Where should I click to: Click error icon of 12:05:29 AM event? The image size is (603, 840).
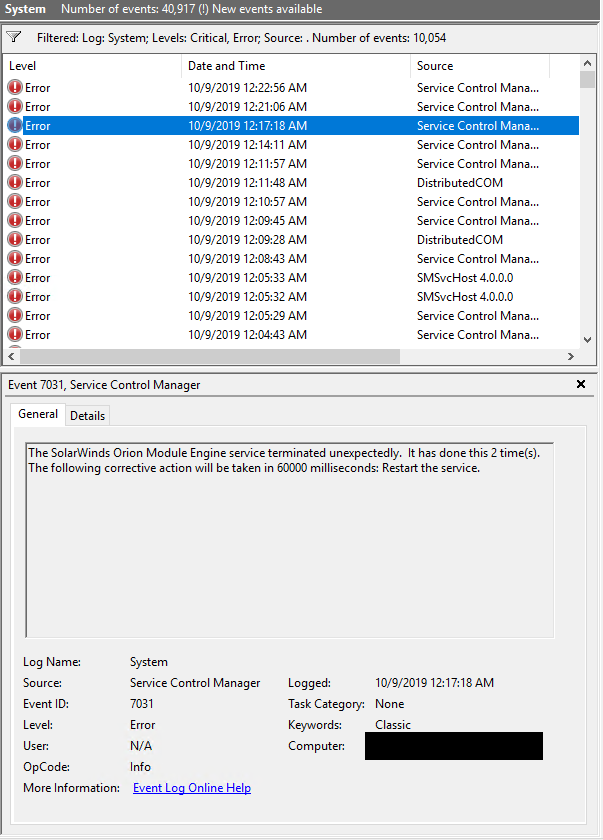pos(14,316)
